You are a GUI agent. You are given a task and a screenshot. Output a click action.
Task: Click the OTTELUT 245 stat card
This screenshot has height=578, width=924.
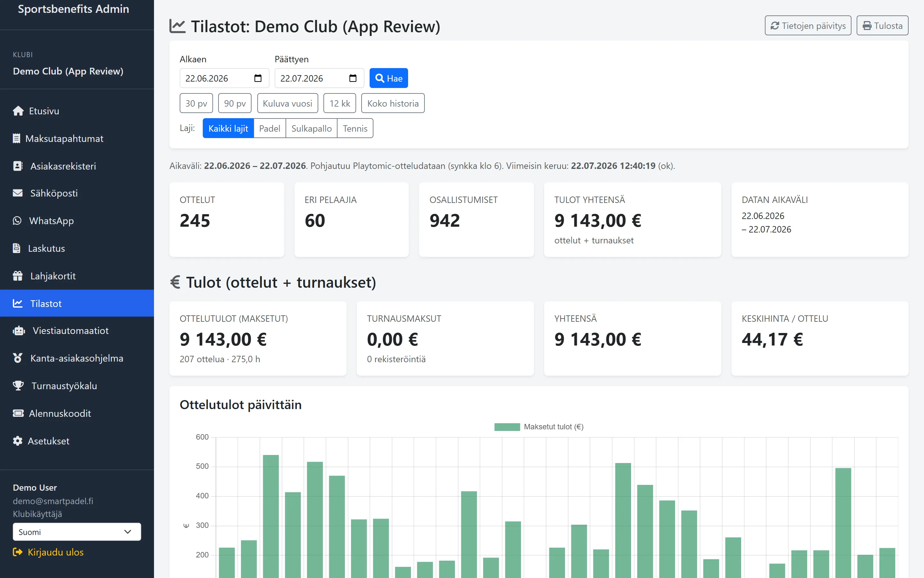click(x=227, y=219)
